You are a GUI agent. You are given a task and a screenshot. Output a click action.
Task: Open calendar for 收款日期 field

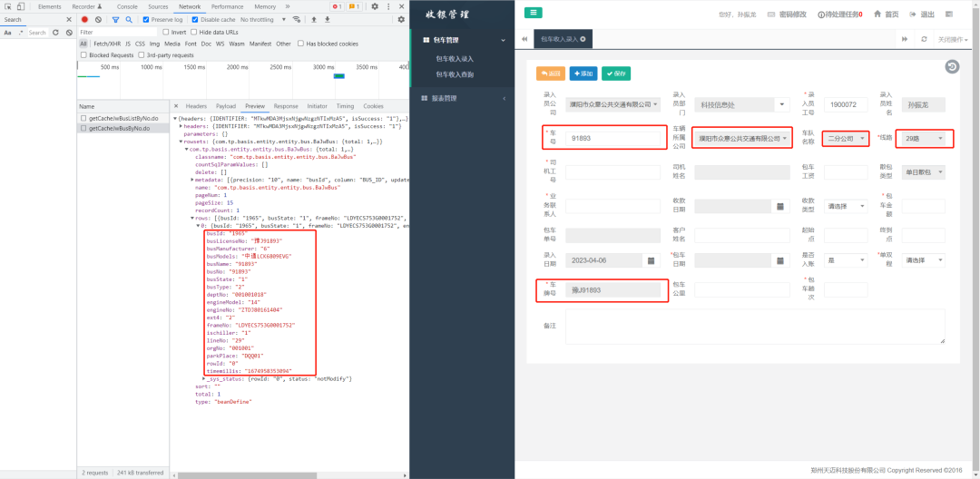click(x=780, y=205)
